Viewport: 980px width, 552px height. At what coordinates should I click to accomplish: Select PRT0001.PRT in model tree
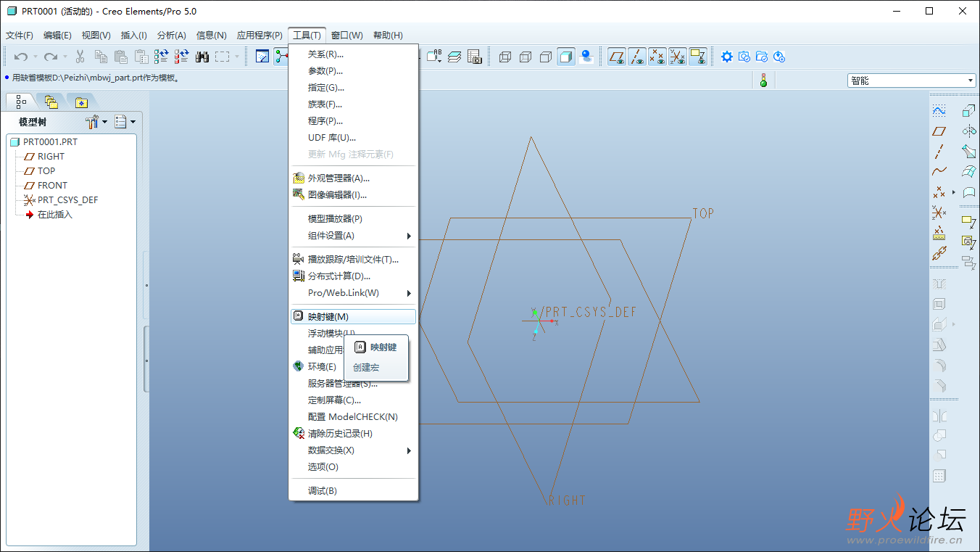[43, 142]
